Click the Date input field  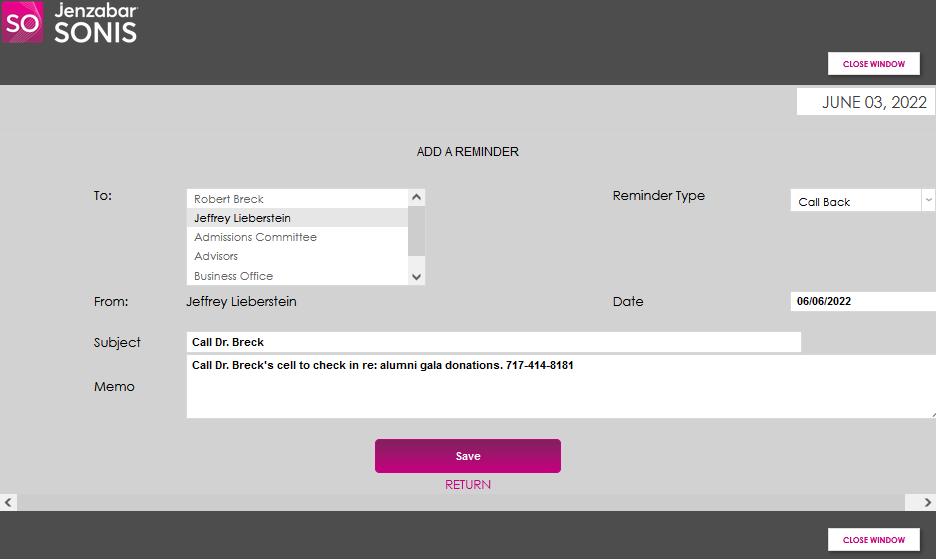(x=862, y=301)
